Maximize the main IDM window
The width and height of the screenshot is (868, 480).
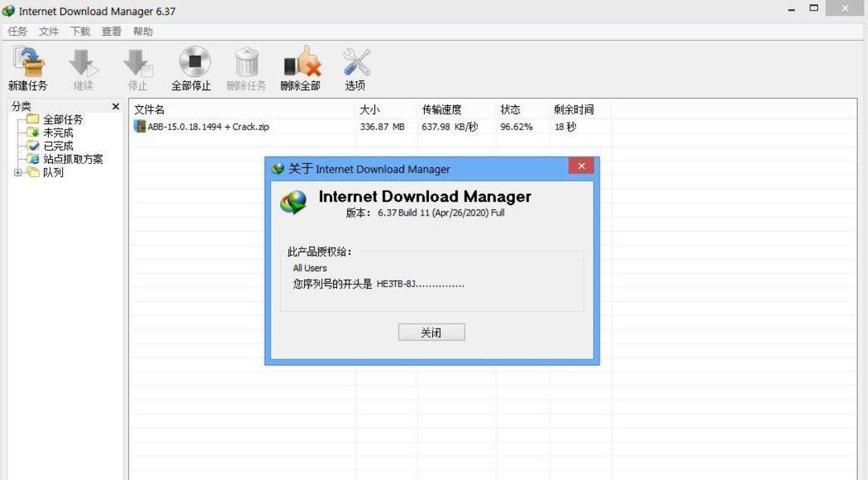point(814,9)
